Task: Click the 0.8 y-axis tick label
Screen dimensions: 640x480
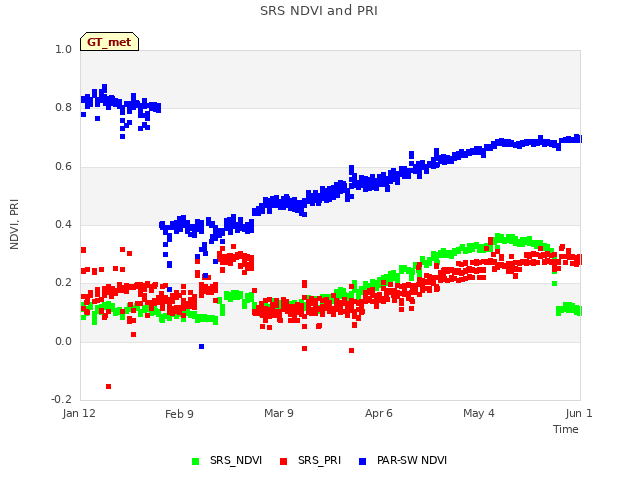Action: pyautogui.click(x=63, y=107)
